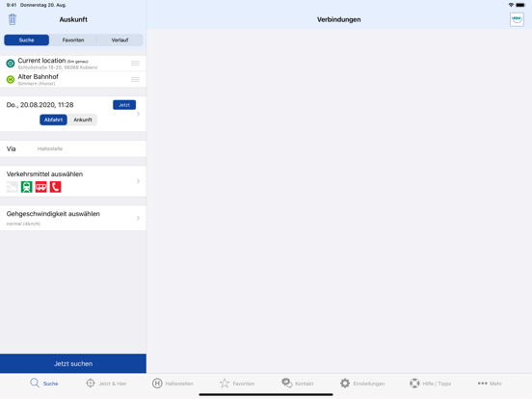Switch to the Favoriten segment tab

pos(73,40)
